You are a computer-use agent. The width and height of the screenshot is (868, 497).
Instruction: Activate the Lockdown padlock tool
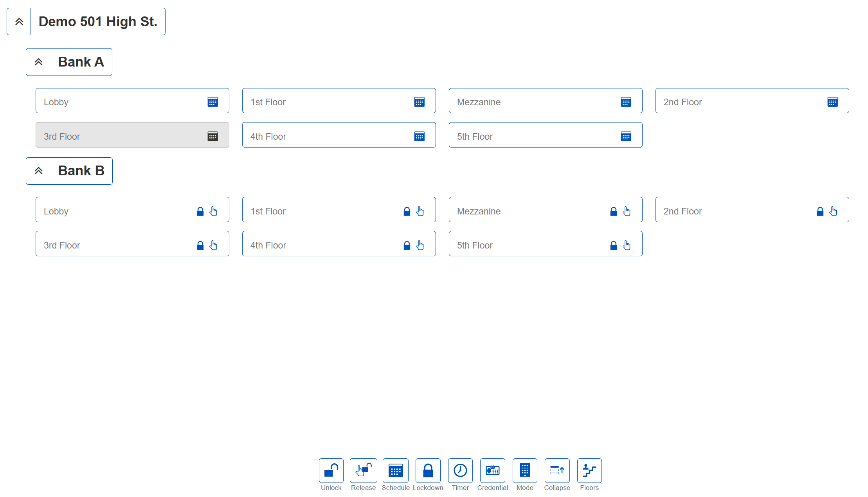[428, 470]
